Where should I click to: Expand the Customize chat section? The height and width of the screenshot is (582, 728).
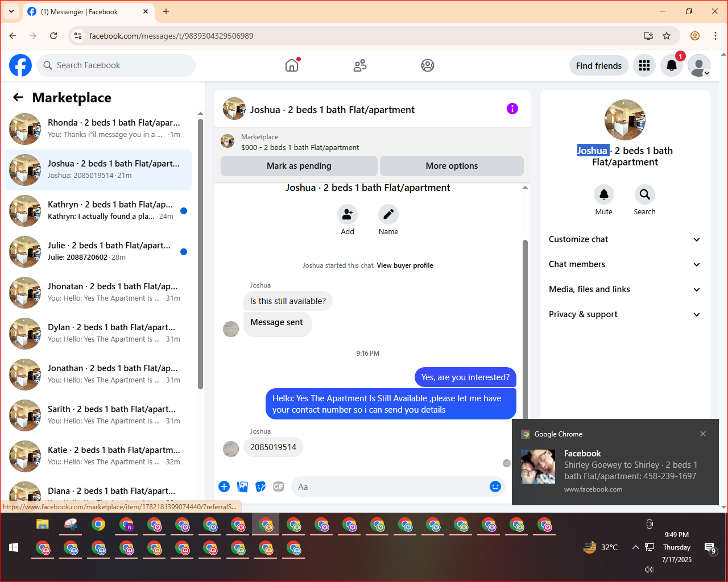[x=624, y=239]
